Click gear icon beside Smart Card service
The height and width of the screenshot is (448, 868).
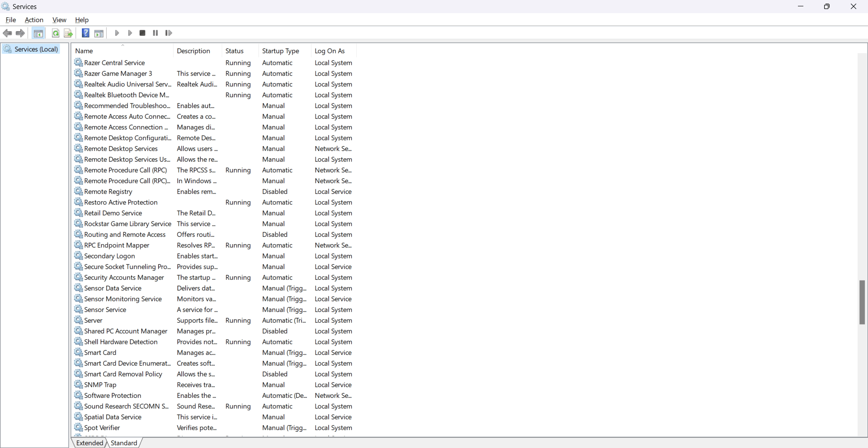[x=79, y=352]
